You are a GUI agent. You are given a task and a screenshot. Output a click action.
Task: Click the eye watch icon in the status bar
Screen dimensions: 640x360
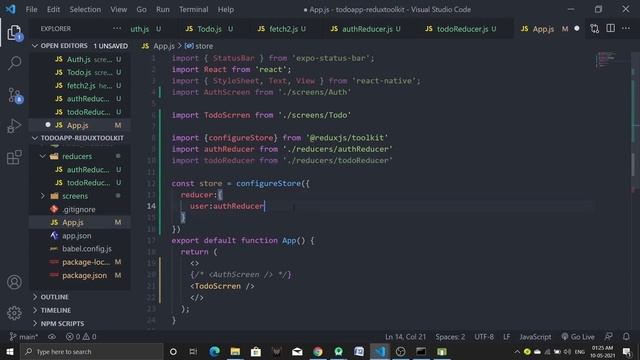point(52,337)
